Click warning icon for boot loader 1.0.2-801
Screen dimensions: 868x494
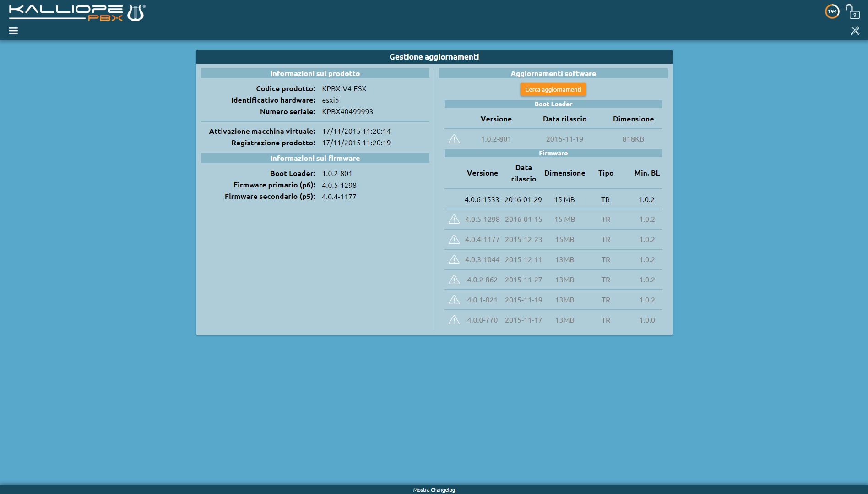pyautogui.click(x=454, y=139)
